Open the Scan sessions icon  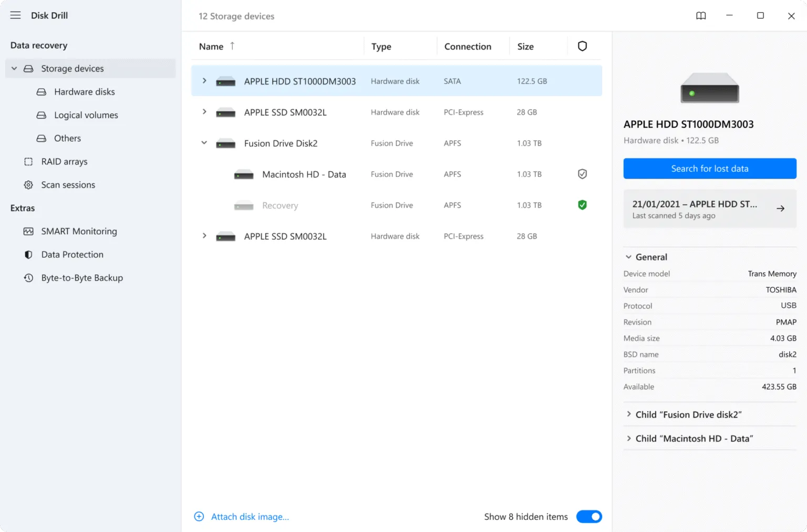(x=28, y=184)
